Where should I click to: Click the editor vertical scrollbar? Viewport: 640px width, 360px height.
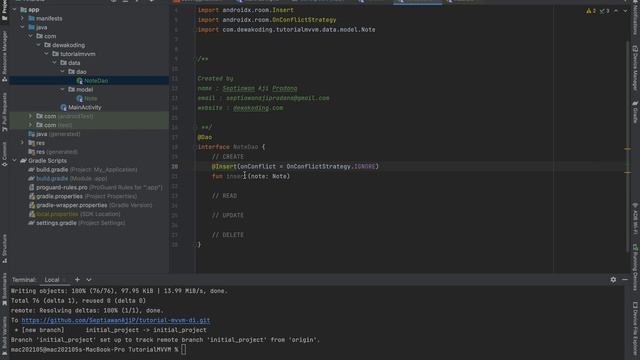point(628,147)
